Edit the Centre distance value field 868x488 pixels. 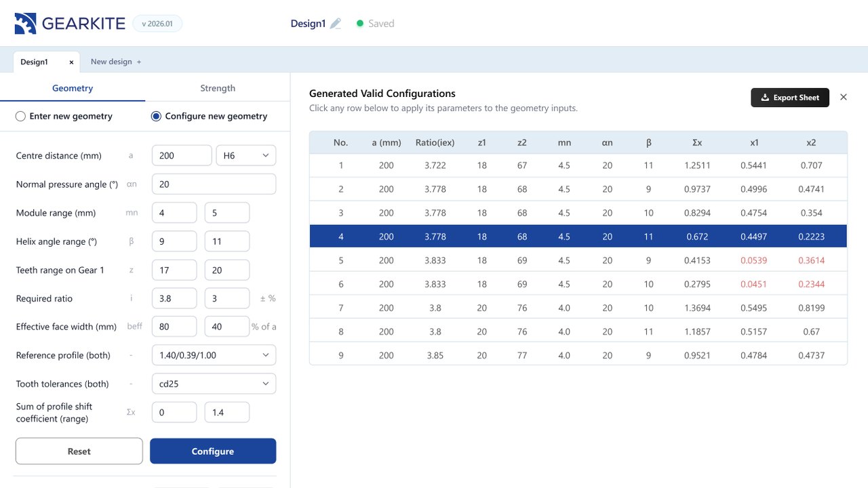coord(182,156)
